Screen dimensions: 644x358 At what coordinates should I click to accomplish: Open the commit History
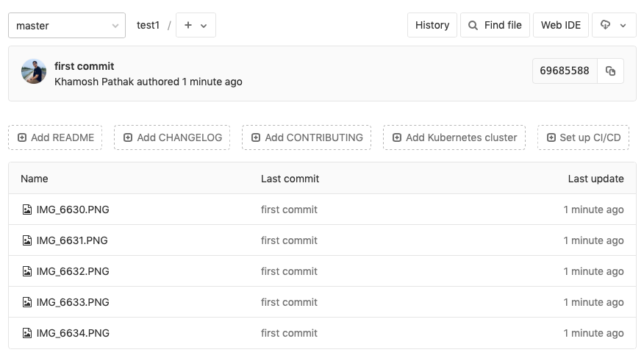click(432, 25)
